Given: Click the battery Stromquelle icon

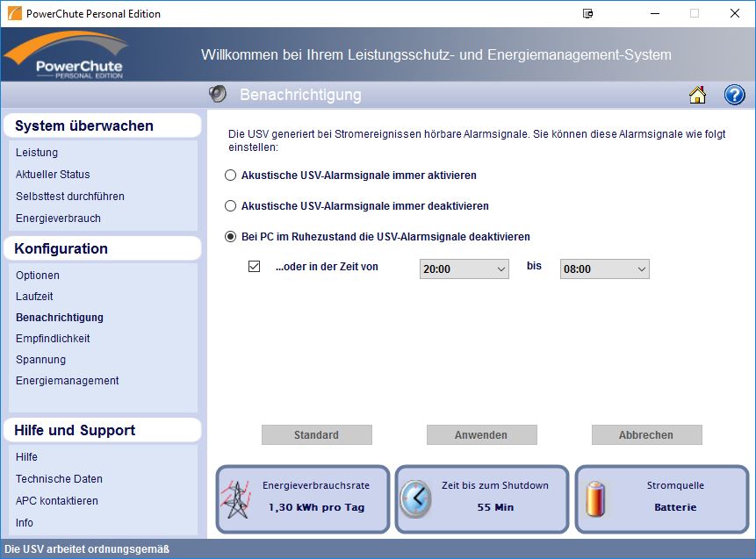Looking at the screenshot, I should pos(595,499).
